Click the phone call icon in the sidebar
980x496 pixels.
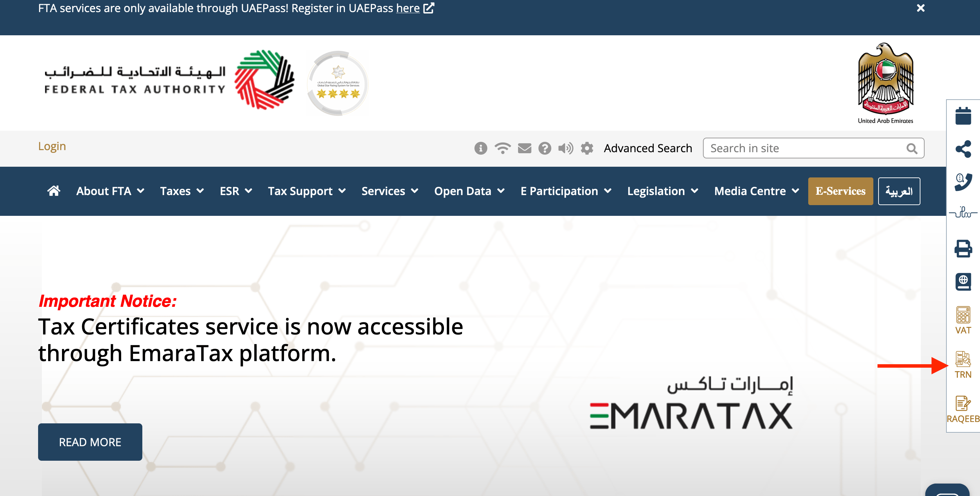pyautogui.click(x=962, y=181)
